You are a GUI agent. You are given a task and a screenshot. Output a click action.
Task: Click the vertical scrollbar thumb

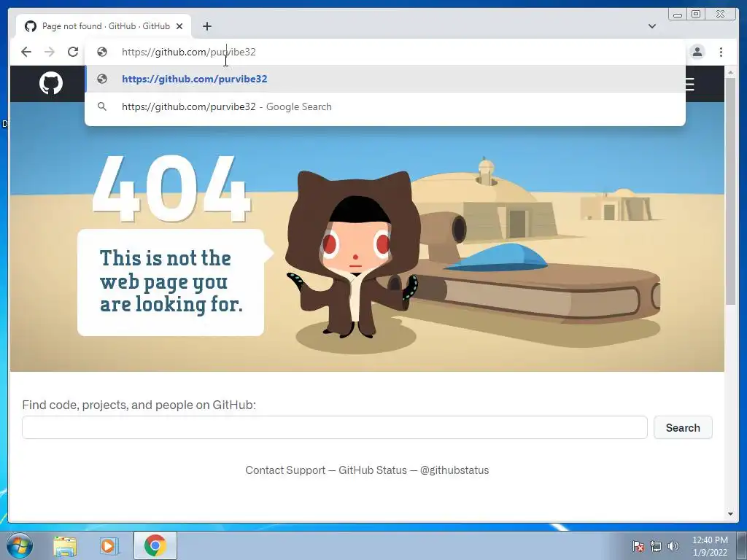(x=730, y=190)
